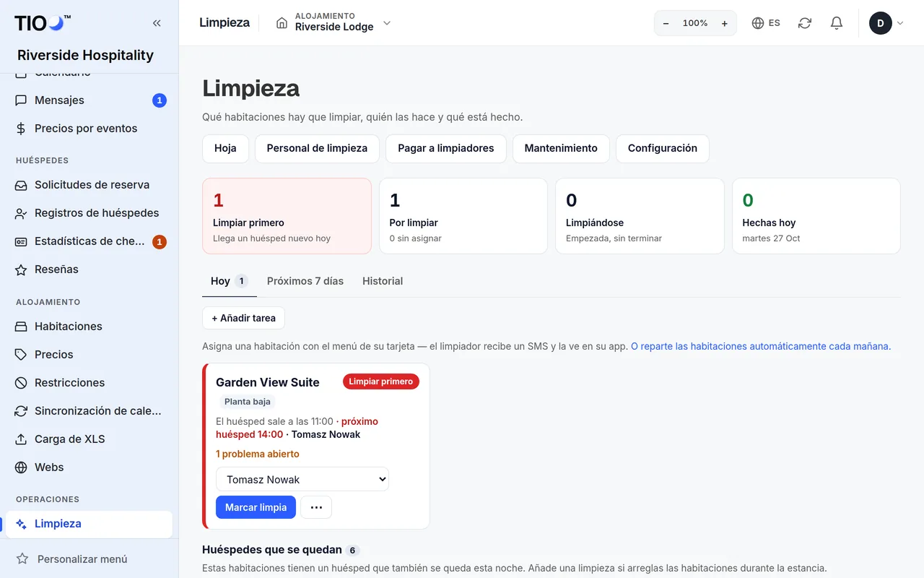Click the refresh sync icon in the top bar
This screenshot has height=578, width=924.
(x=805, y=23)
